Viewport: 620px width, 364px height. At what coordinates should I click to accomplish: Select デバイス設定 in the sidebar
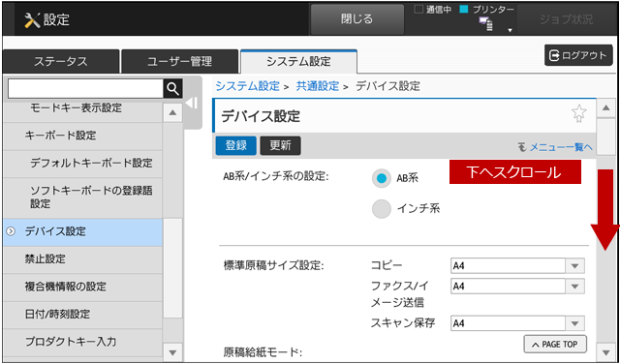coord(82,231)
